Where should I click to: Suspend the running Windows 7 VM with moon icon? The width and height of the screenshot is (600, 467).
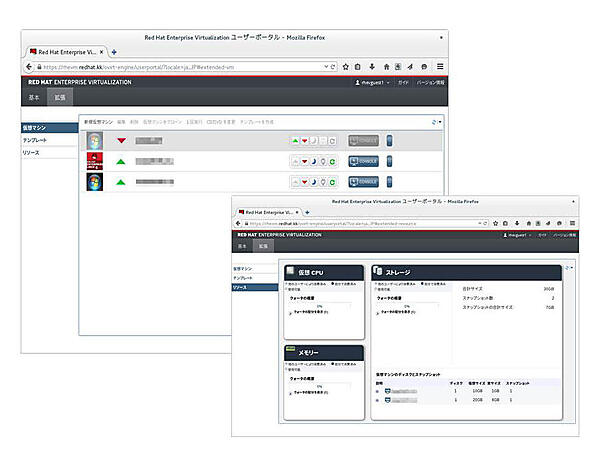pyautogui.click(x=314, y=182)
